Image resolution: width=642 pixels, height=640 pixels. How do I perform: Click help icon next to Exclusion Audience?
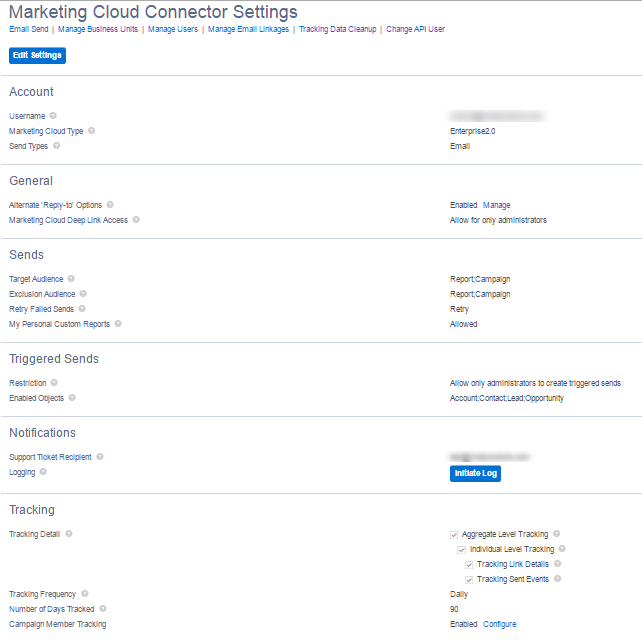click(83, 294)
